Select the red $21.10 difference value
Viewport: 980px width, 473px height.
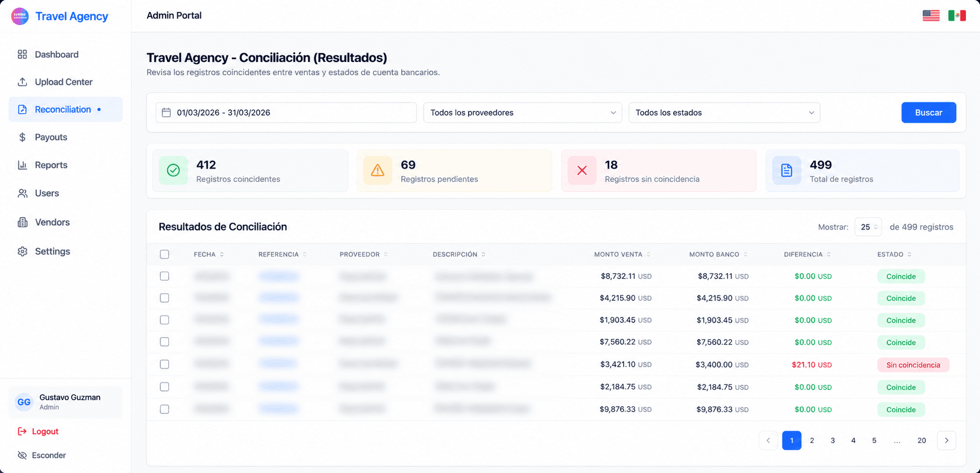tap(812, 365)
